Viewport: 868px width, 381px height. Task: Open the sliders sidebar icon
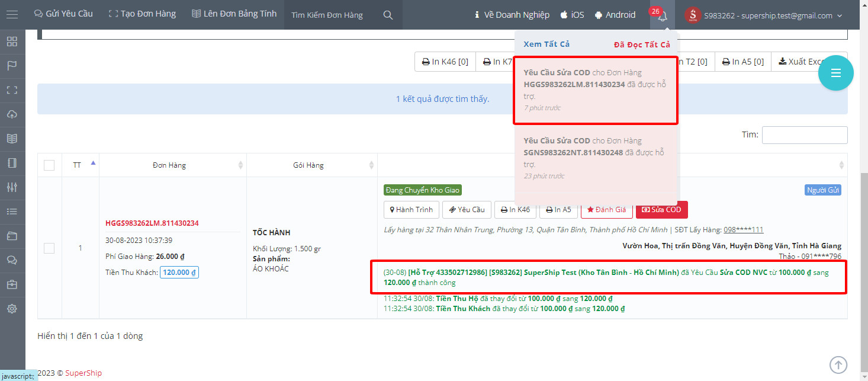tap(12, 187)
